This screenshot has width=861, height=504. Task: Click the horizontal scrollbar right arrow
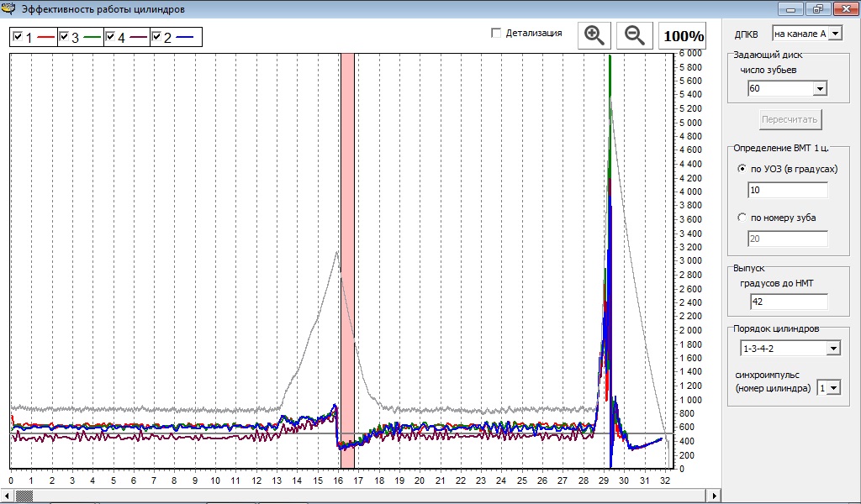[x=714, y=496]
